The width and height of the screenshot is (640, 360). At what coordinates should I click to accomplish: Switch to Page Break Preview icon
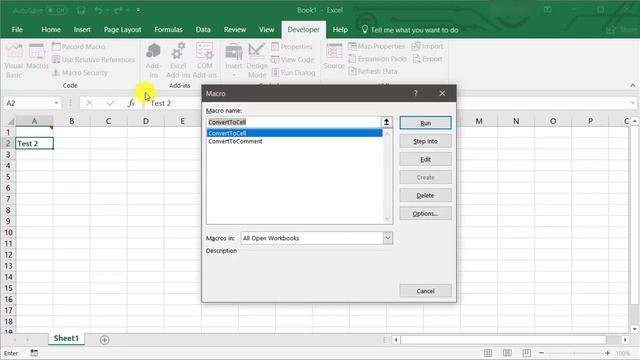(x=527, y=353)
